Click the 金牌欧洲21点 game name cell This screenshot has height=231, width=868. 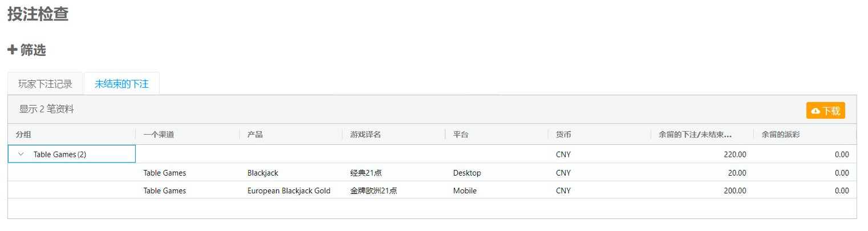[x=374, y=191]
